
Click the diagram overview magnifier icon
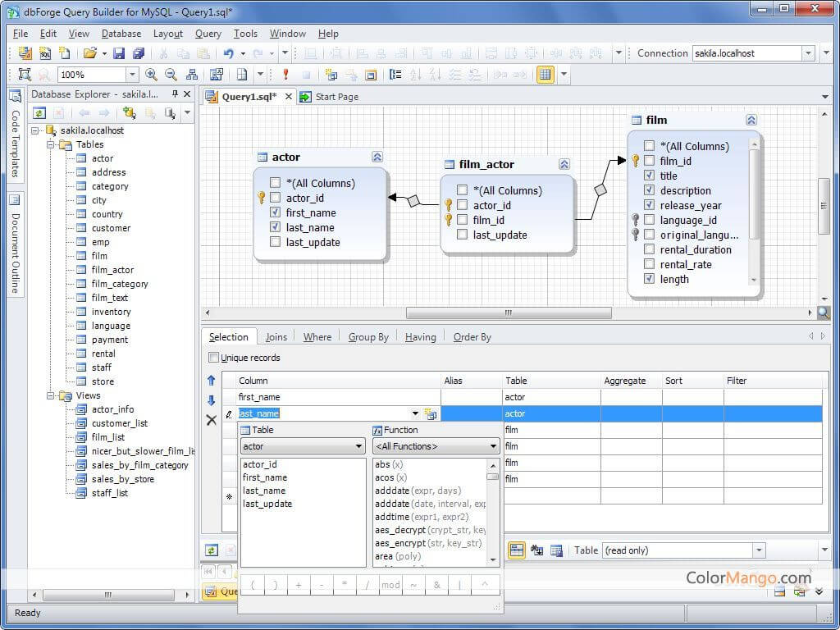(824, 313)
